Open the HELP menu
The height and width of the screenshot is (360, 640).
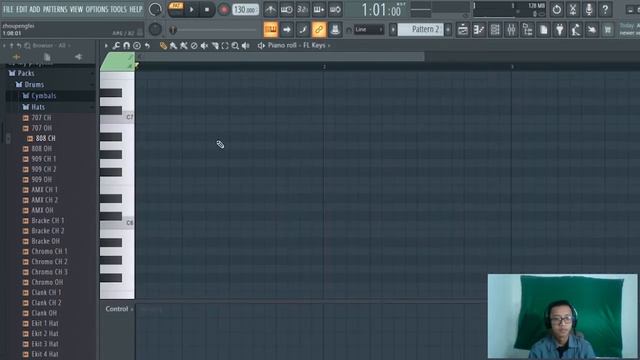[x=136, y=9]
